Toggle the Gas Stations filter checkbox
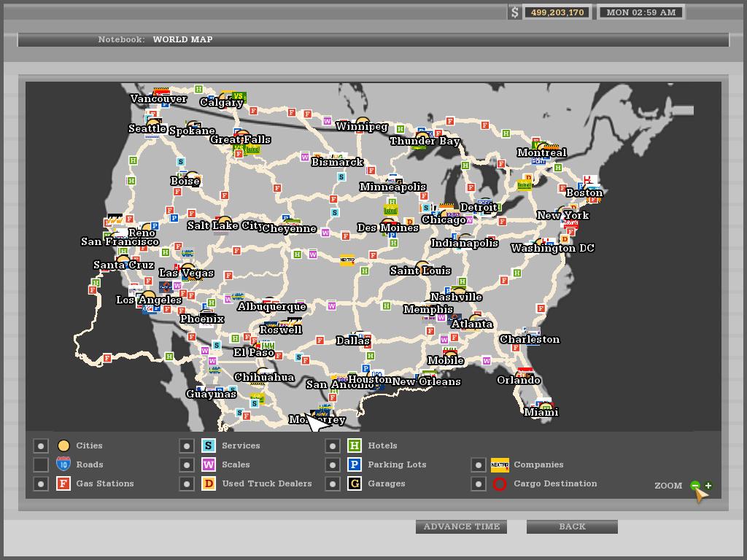The image size is (747, 560). tap(41, 483)
